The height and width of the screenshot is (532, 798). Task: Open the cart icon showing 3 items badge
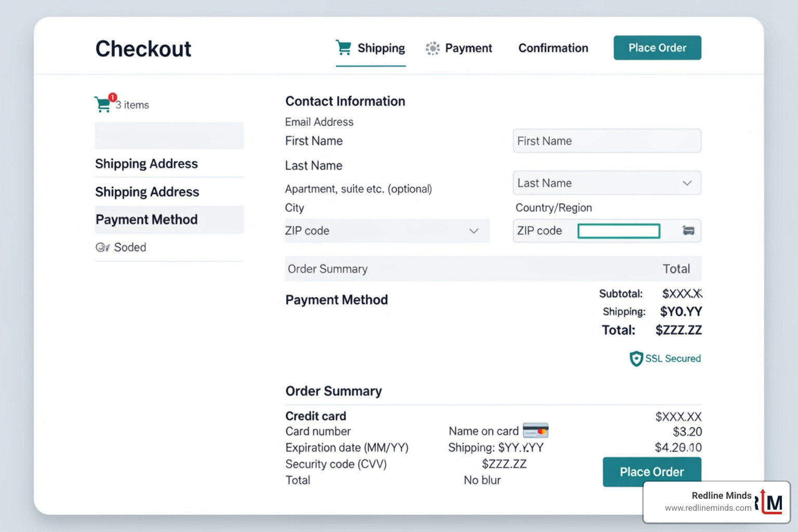coord(103,103)
